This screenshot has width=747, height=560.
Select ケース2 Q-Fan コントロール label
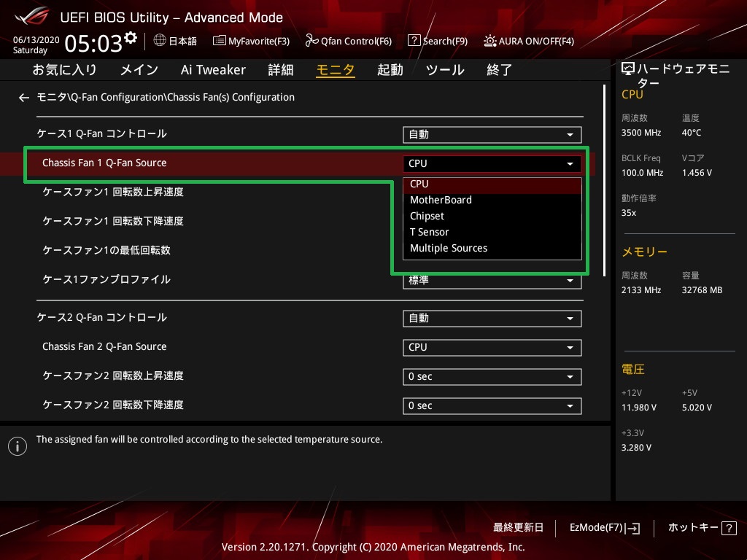(x=102, y=318)
